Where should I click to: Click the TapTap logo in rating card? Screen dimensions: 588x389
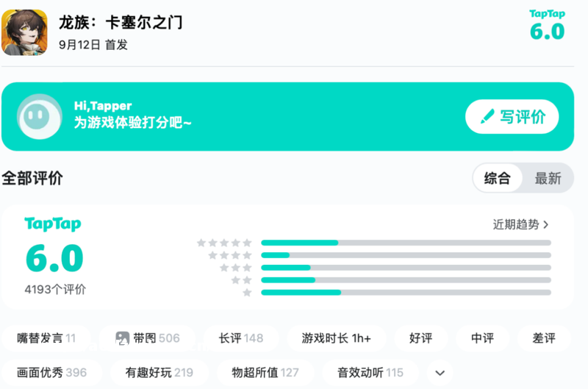(x=53, y=224)
